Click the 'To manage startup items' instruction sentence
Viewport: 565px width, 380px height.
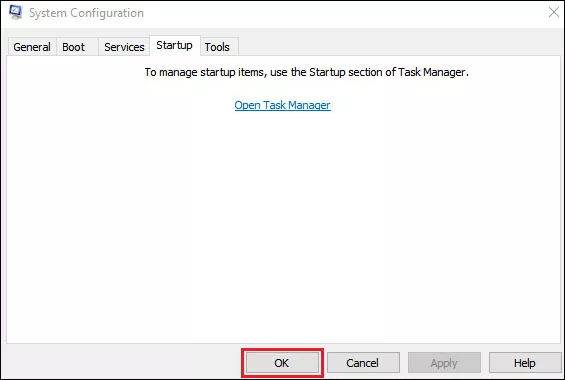pyautogui.click(x=307, y=72)
